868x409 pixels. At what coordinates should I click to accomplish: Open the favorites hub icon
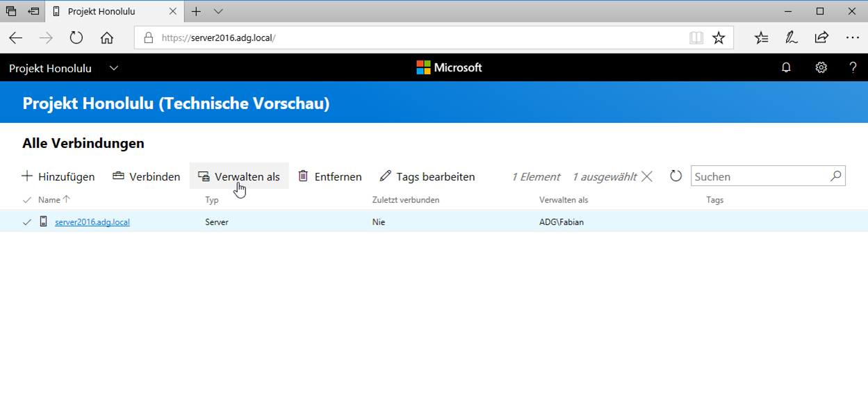coord(762,38)
